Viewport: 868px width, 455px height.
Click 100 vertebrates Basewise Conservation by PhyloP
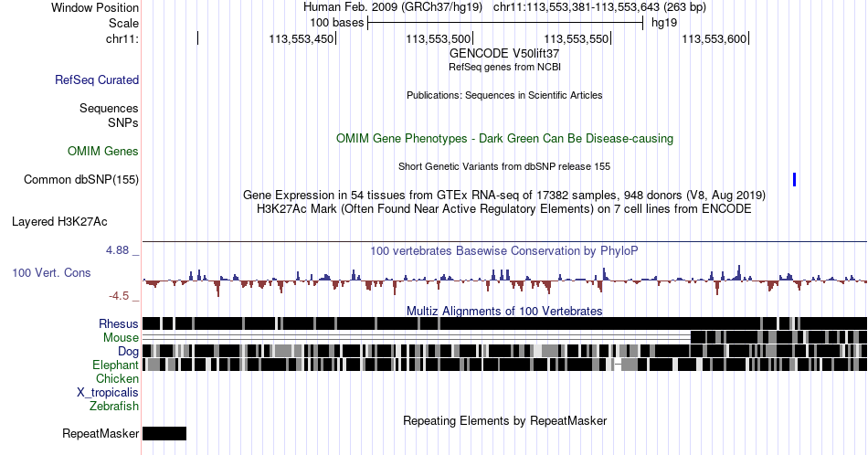click(x=504, y=250)
